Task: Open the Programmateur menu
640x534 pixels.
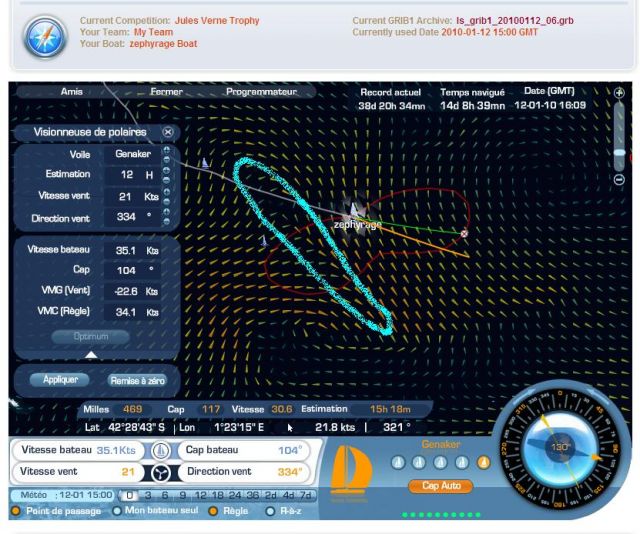Action: coord(261,91)
